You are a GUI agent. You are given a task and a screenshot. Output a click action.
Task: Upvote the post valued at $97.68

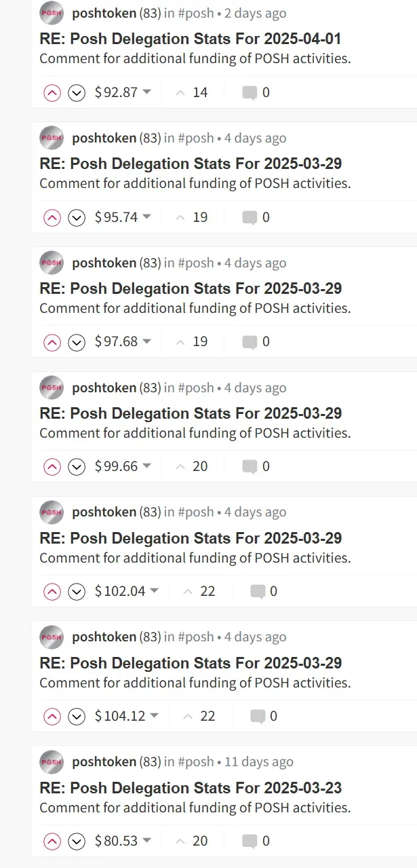click(x=52, y=342)
